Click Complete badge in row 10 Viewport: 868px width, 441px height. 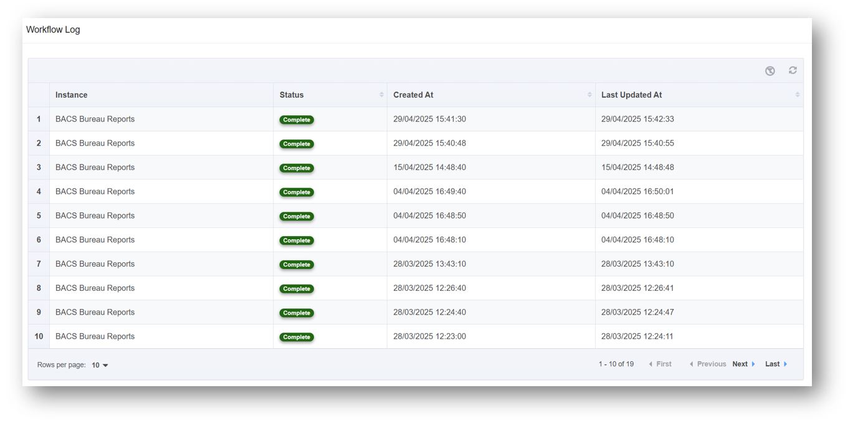coord(297,337)
